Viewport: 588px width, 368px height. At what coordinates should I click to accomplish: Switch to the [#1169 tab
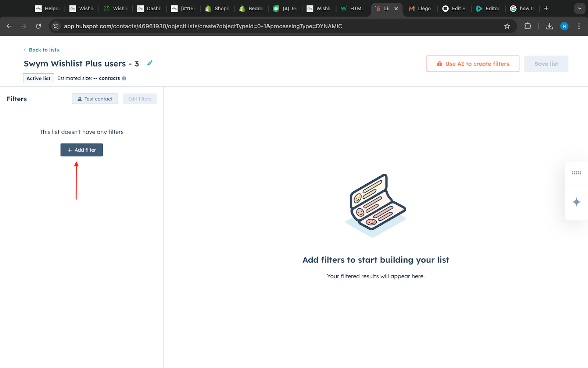(x=183, y=8)
